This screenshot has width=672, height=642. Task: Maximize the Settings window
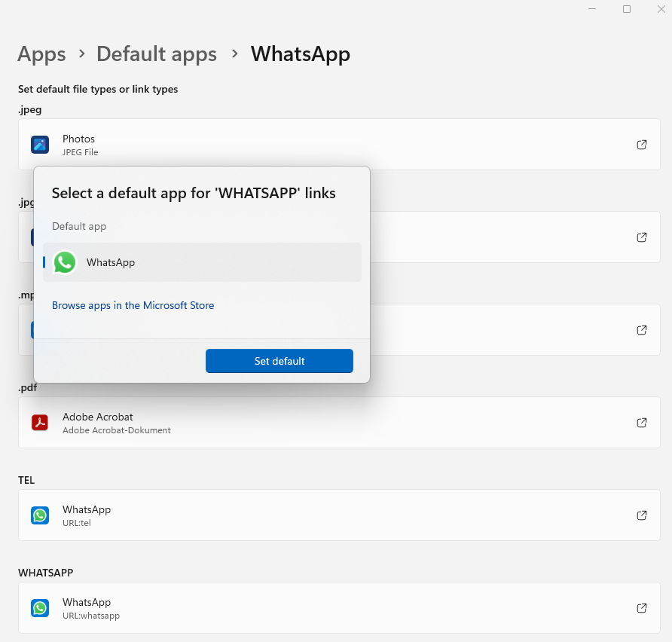point(627,9)
